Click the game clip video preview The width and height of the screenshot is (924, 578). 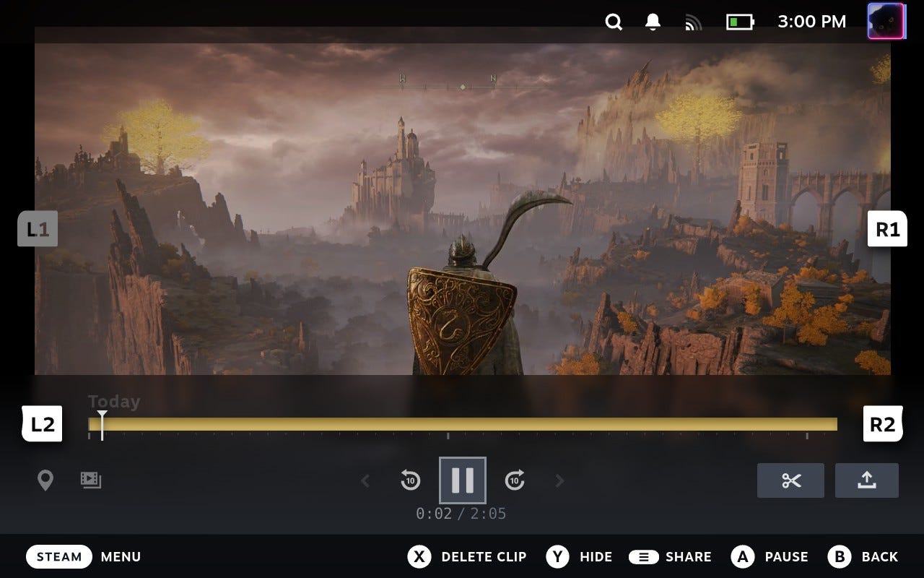coord(463,209)
